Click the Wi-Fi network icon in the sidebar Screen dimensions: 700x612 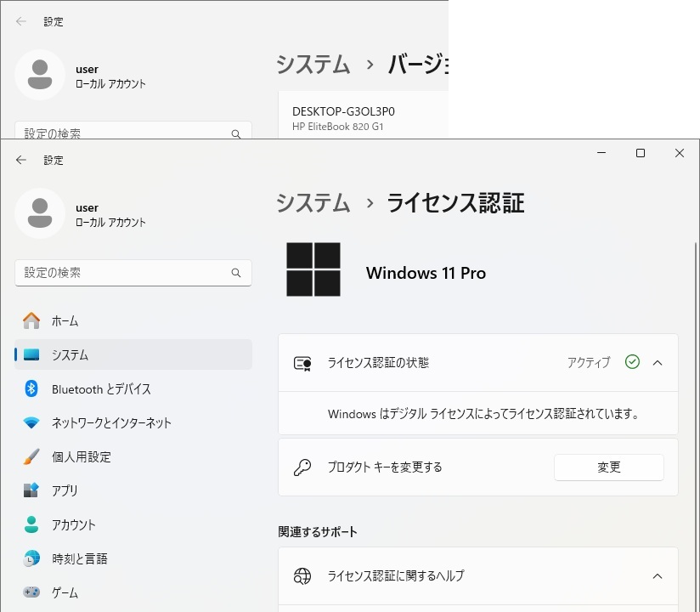pyautogui.click(x=31, y=422)
